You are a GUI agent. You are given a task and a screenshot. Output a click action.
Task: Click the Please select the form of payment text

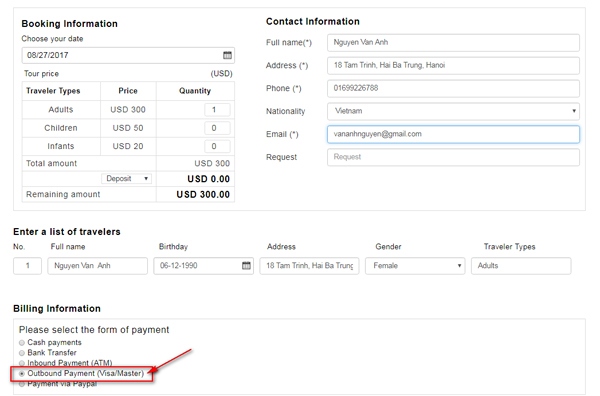point(94,330)
